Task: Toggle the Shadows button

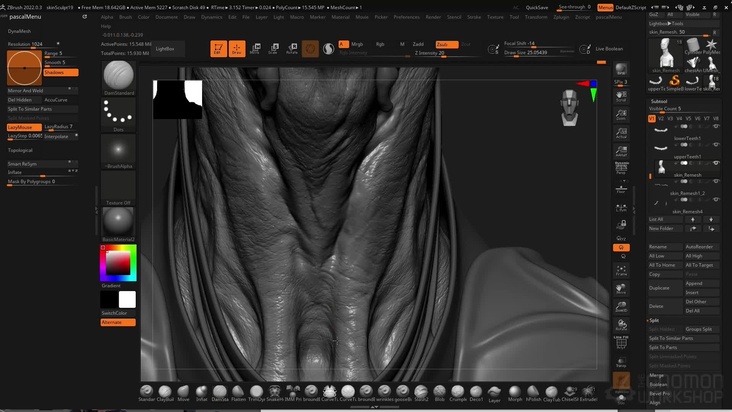Action: pyautogui.click(x=61, y=72)
